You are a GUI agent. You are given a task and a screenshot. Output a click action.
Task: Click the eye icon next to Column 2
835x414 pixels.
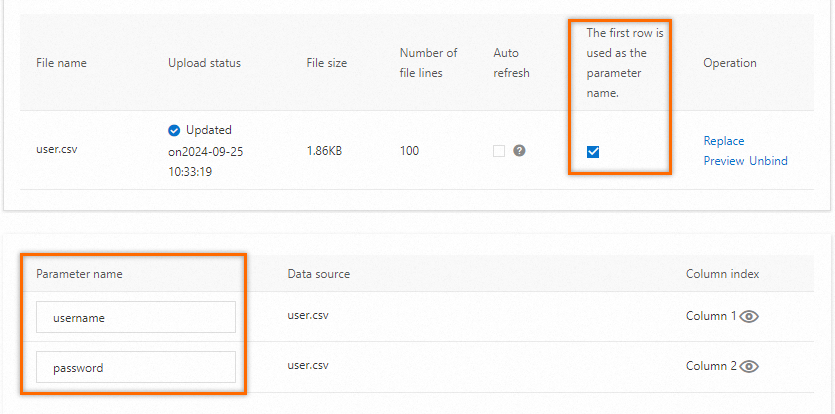(750, 366)
